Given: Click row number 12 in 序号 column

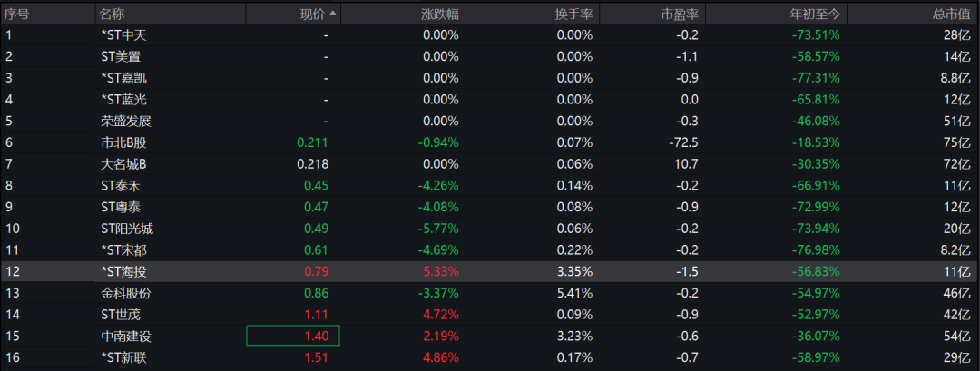Looking at the screenshot, I should (x=13, y=272).
